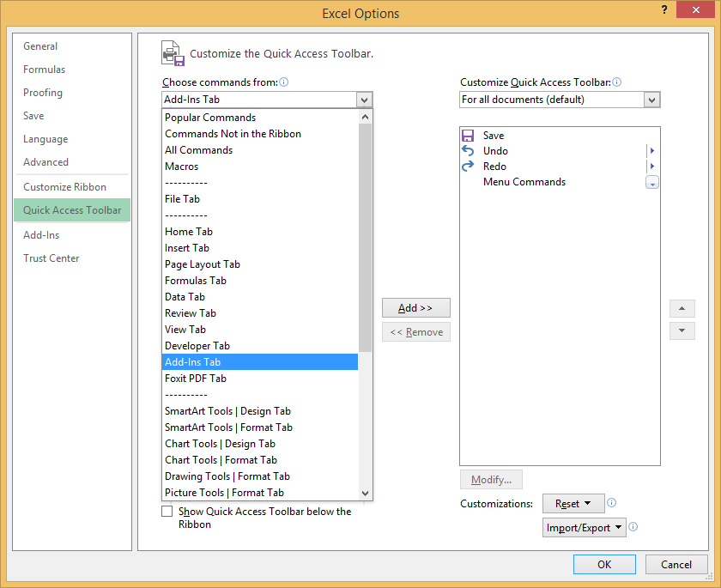This screenshot has width=721, height=588.
Task: Select Developer Tab option
Action: 260,346
